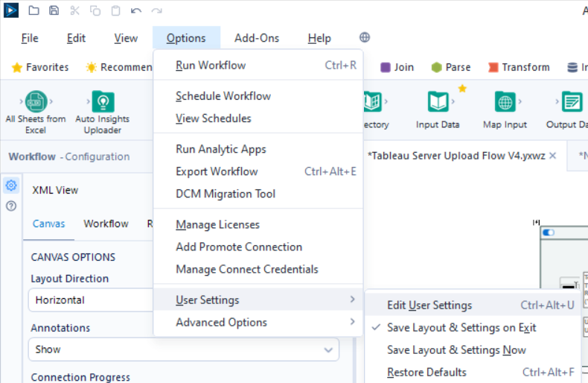588x383 pixels.
Task: Save the workflow with the disk icon
Action: pyautogui.click(x=54, y=10)
